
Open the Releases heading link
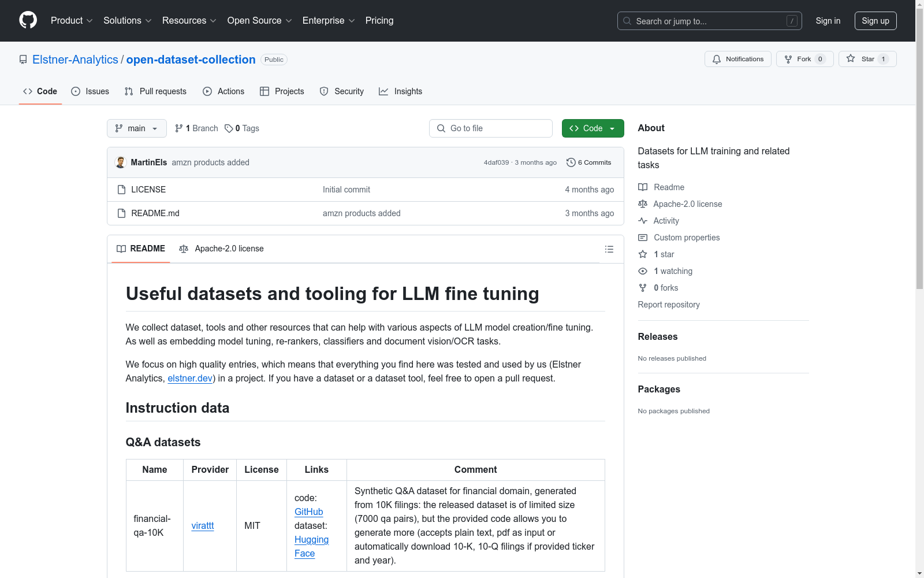pyautogui.click(x=658, y=336)
